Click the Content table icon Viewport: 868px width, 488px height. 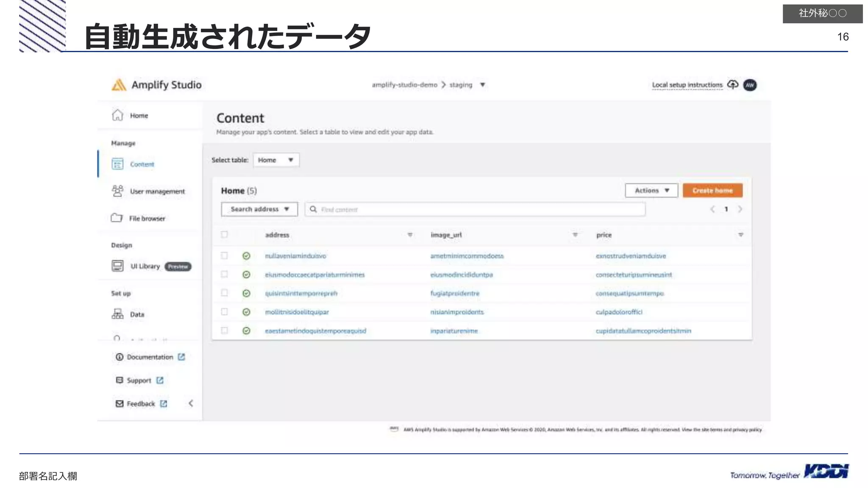tap(117, 164)
